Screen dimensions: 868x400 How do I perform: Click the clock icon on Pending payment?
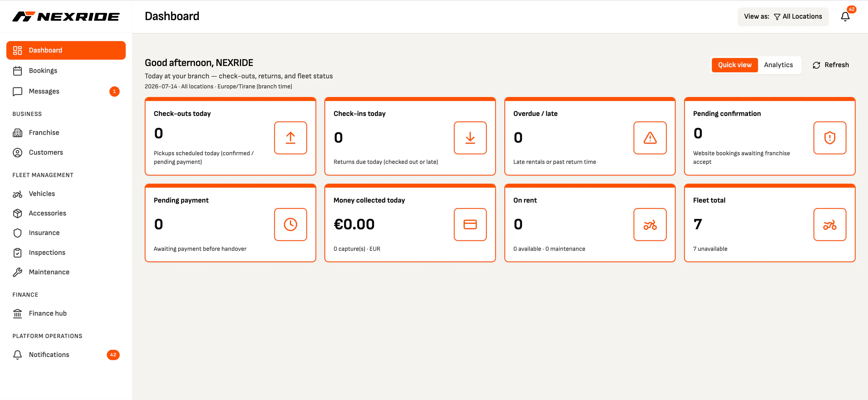290,224
